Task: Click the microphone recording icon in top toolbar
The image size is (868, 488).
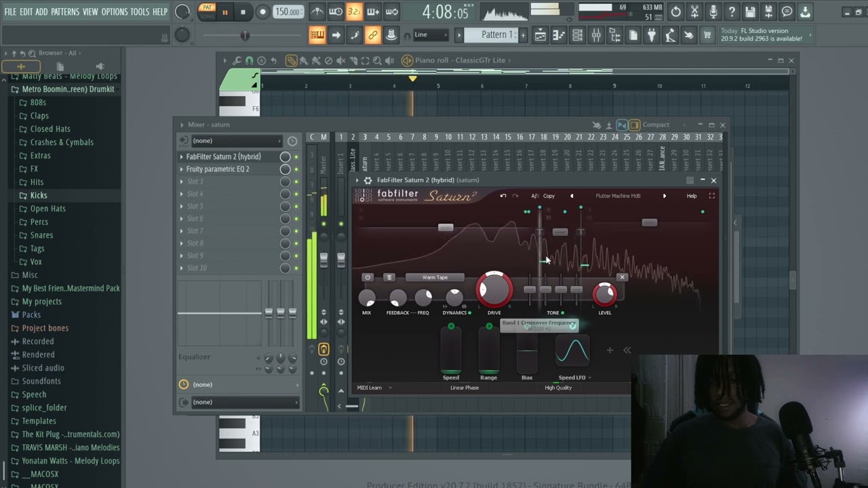Action: 713,12
